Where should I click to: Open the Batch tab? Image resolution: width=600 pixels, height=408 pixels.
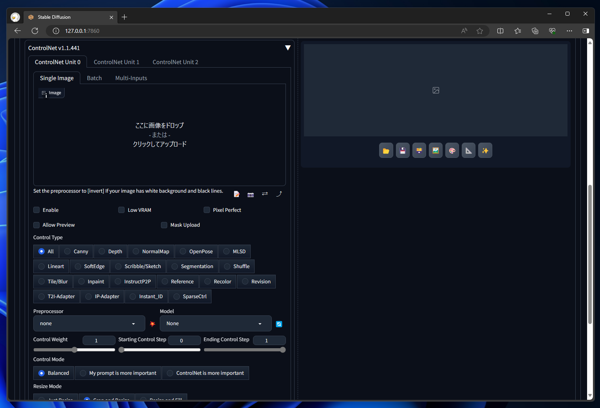point(94,78)
